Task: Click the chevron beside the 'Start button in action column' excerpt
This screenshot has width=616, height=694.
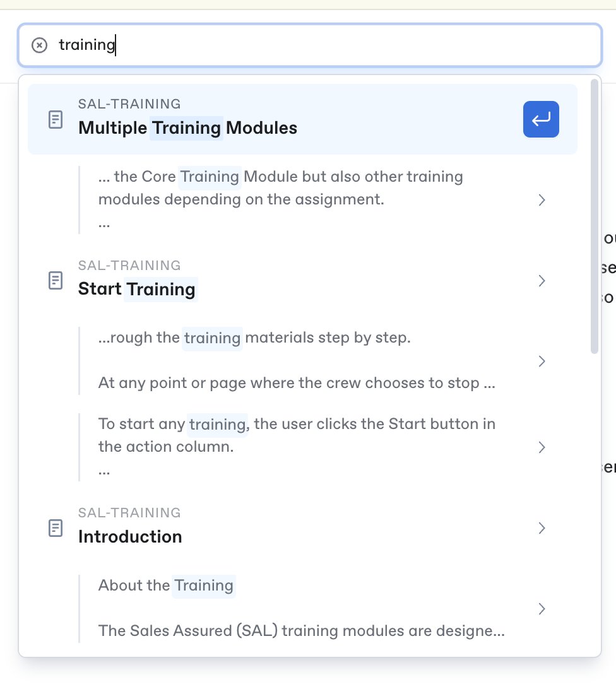Action: [542, 447]
